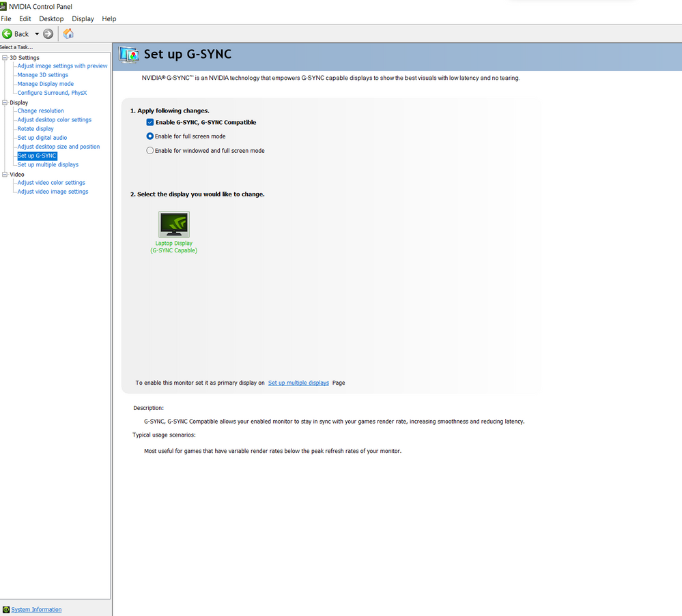
Task: Open the Desktop menu
Action: point(51,18)
